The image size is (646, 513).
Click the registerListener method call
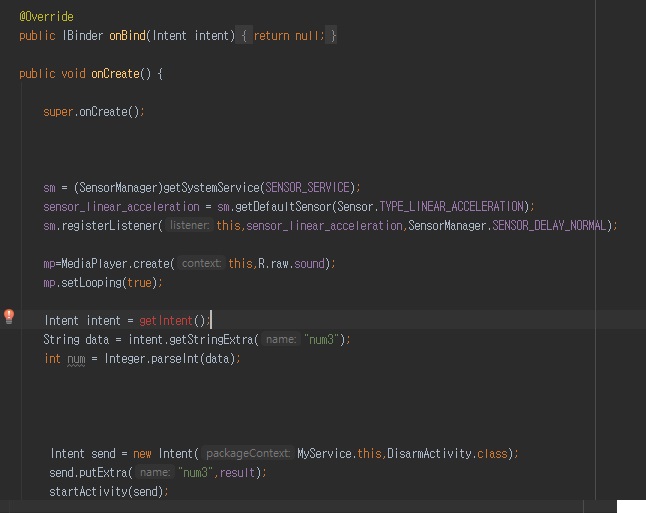(x=109, y=225)
